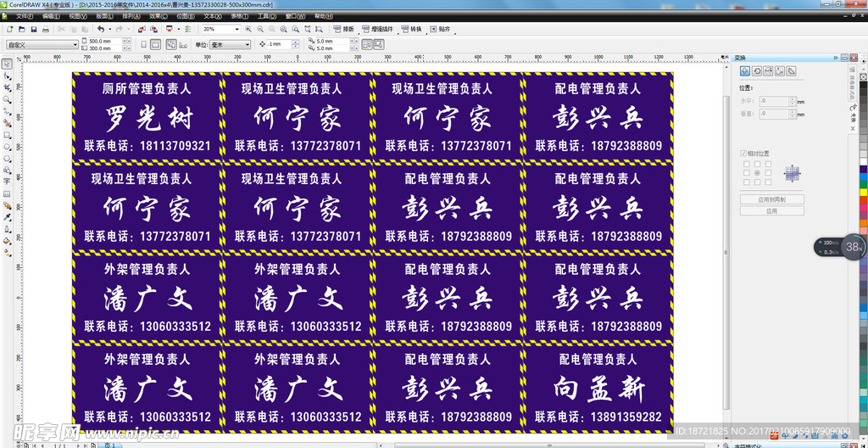
Task: Check the middle-right anchor point box
Action: pos(768,173)
